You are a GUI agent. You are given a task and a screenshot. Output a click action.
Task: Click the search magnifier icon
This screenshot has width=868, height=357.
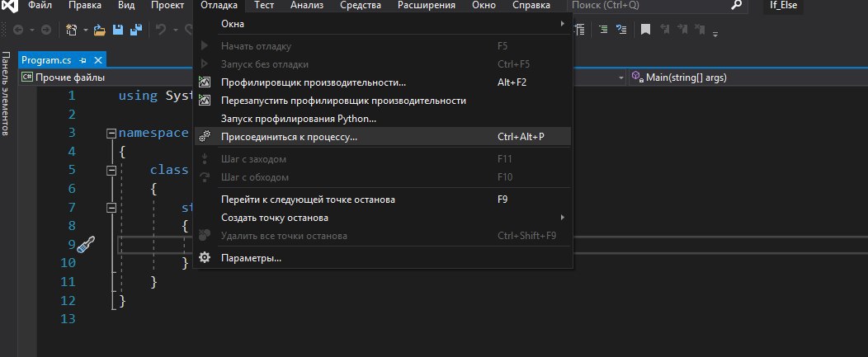[x=736, y=6]
